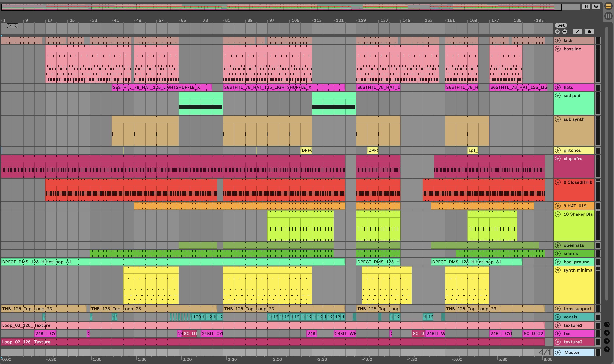This screenshot has width=614, height=364.
Task: Switch to Session view selector icon
Action: click(x=608, y=16)
